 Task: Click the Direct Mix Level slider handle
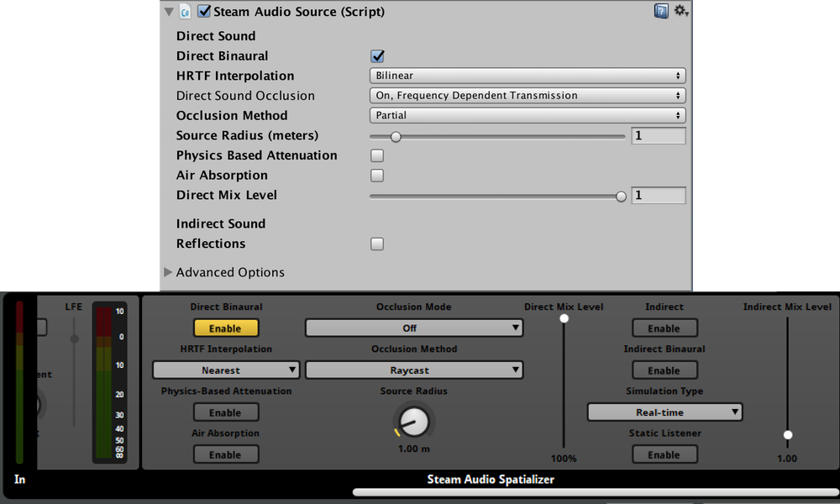coord(621,197)
